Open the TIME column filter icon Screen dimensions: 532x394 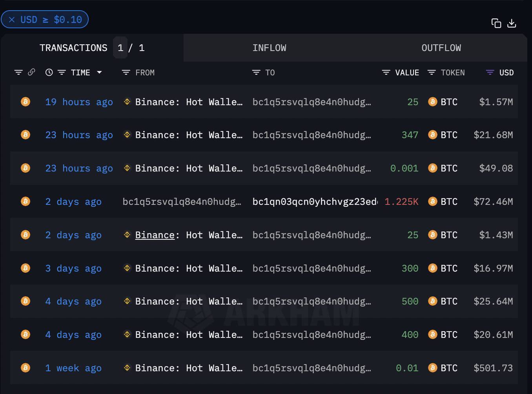62,72
